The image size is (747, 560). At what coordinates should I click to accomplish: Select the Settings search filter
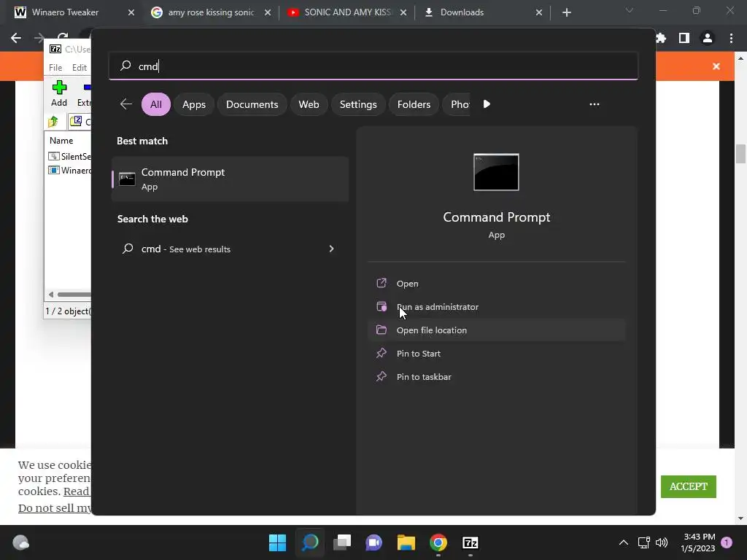coord(358,104)
